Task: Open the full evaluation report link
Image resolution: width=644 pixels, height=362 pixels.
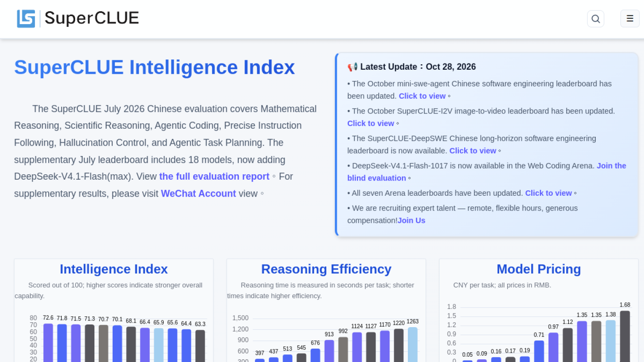Action: (x=214, y=177)
